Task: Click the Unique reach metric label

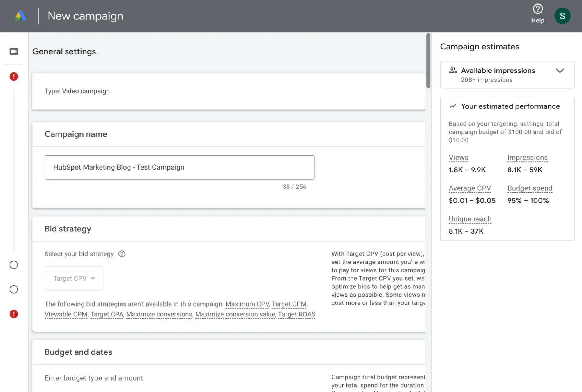Action: (469, 219)
